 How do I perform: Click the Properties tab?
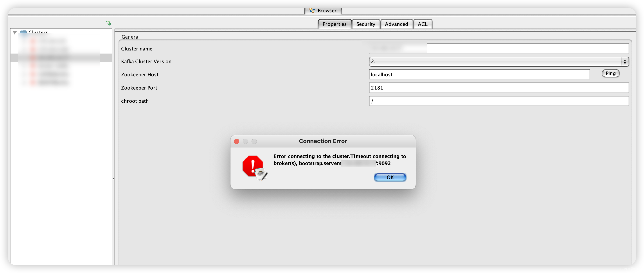point(334,24)
